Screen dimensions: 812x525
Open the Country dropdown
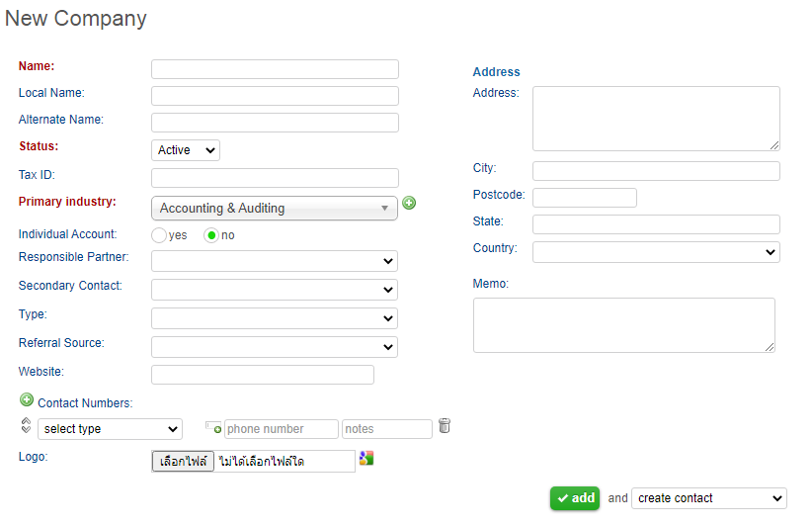coord(656,252)
